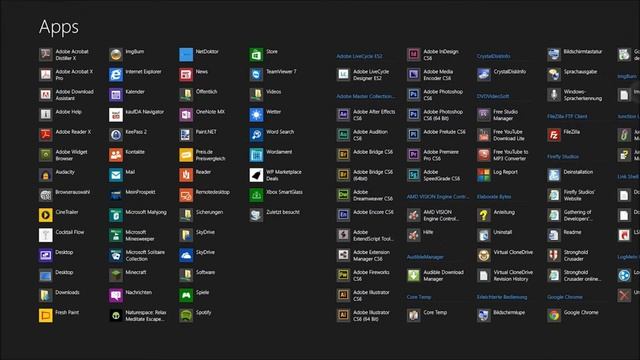
Task: Click the "Remotedesktop" label
Action: pyautogui.click(x=213, y=192)
